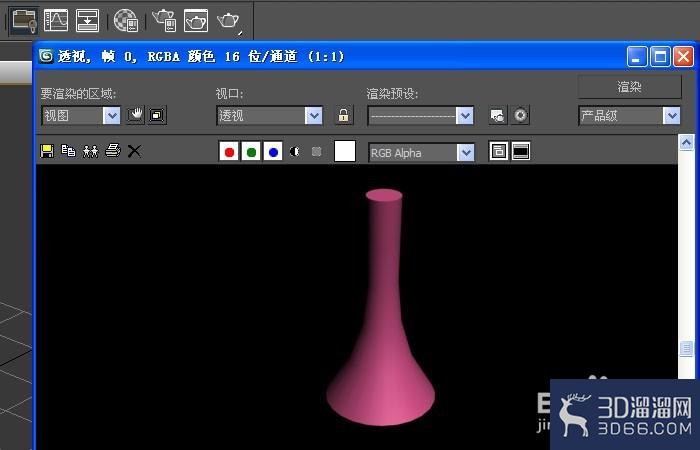Open the 产品级 render mode dropdown
The width and height of the screenshot is (700, 450).
tap(629, 116)
